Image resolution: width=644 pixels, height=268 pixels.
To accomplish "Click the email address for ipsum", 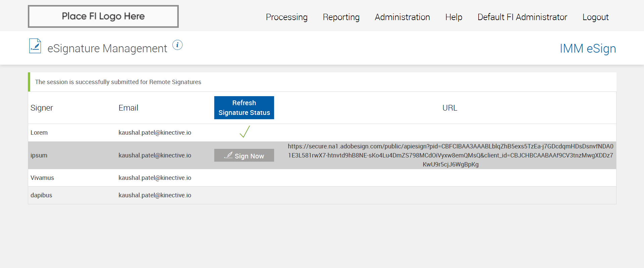I will [x=155, y=155].
